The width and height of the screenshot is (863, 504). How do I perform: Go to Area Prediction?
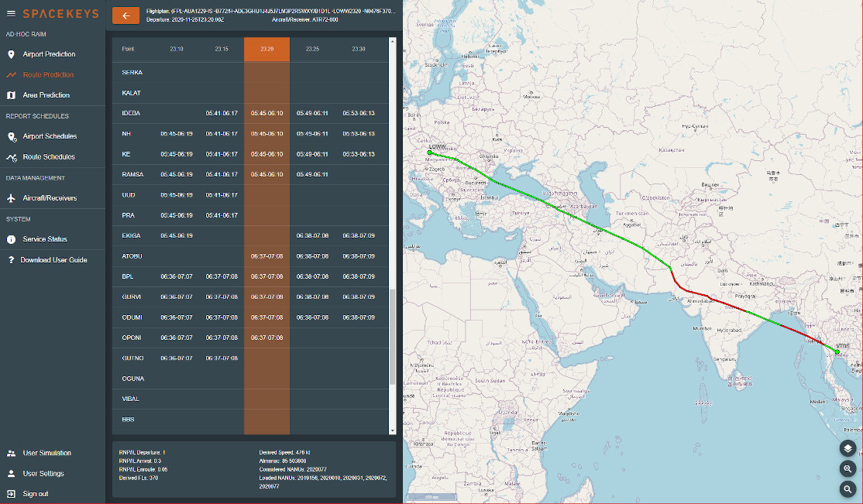46,95
